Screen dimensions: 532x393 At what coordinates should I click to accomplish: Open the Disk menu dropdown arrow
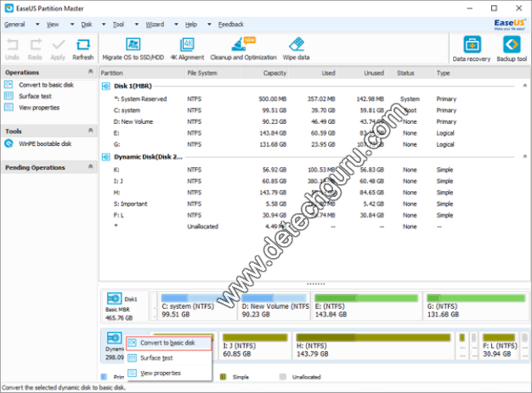pyautogui.click(x=104, y=25)
